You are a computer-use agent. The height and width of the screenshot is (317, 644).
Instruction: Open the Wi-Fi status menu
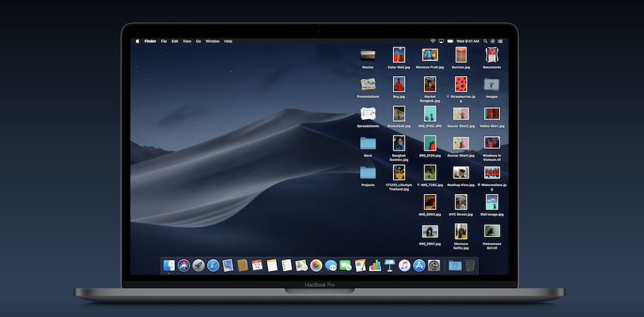point(433,41)
